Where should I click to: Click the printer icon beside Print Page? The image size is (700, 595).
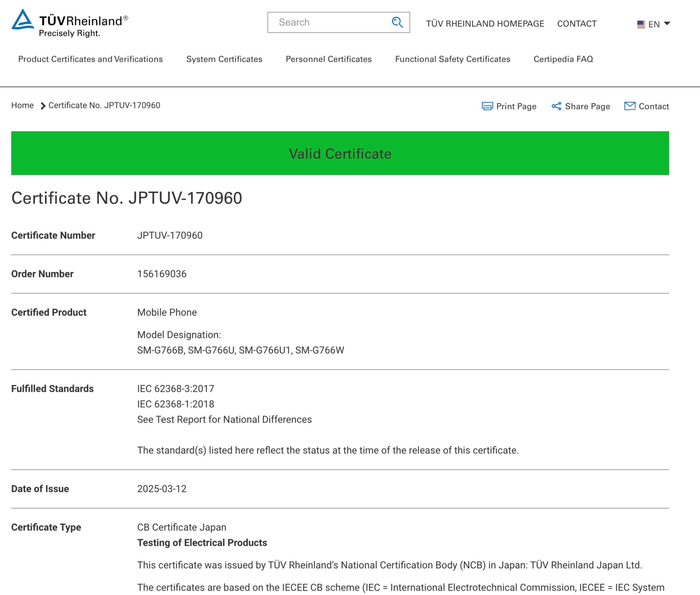pyautogui.click(x=487, y=106)
